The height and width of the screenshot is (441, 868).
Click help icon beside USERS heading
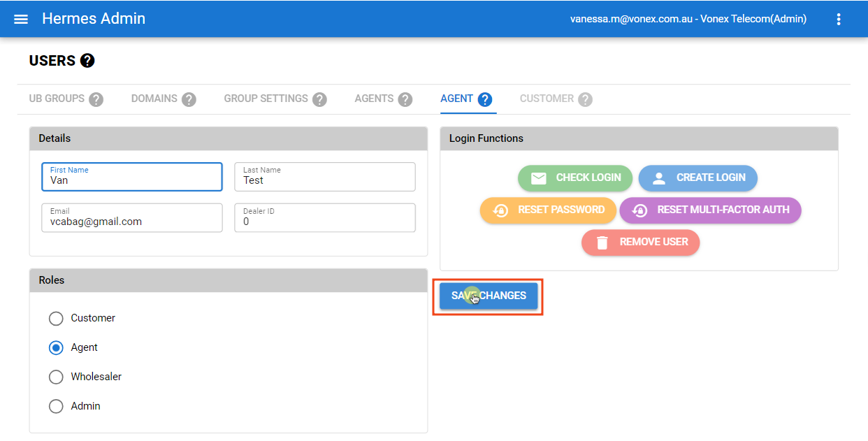coord(87,61)
